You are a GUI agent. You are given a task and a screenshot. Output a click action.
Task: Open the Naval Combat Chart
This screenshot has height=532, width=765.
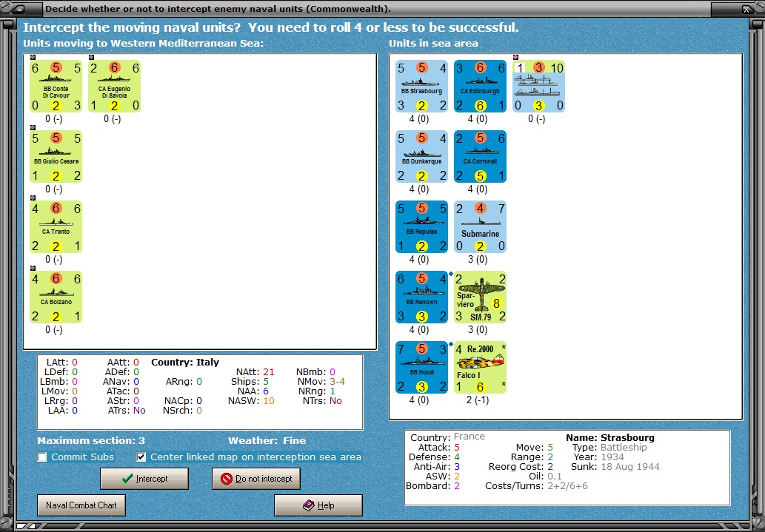point(81,505)
